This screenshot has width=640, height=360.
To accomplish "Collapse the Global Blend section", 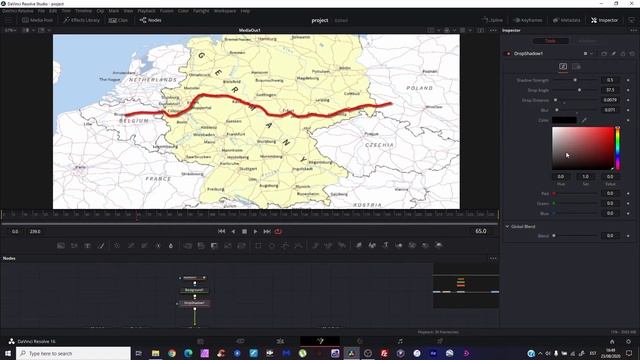I will coord(507,227).
